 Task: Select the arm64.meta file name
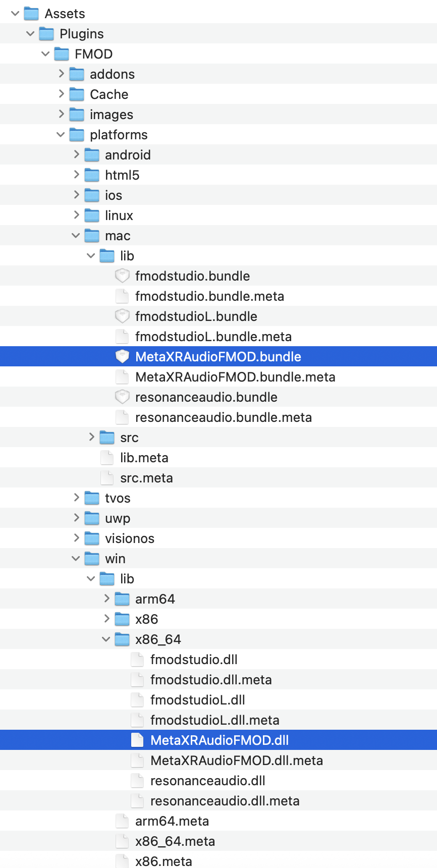[x=172, y=821]
